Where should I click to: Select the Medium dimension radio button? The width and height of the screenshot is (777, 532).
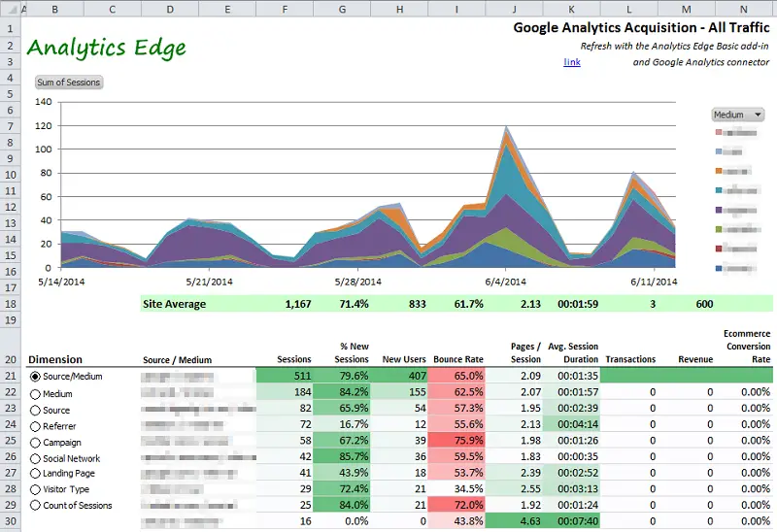tap(35, 394)
